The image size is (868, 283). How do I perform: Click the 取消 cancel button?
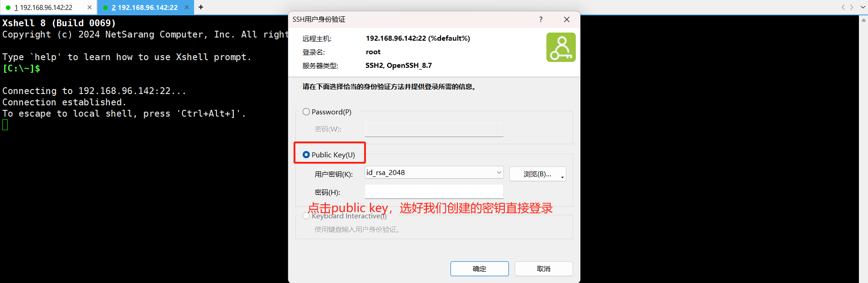tap(544, 269)
